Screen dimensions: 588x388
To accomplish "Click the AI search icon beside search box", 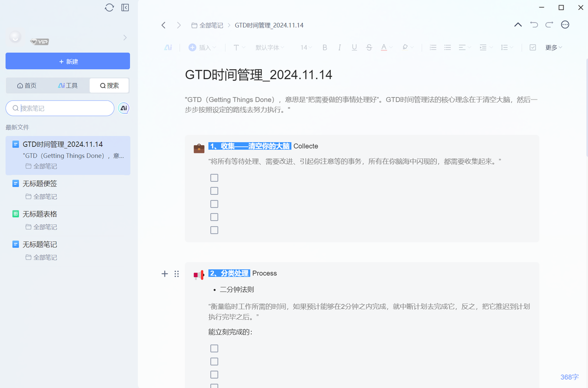I will coord(124,108).
